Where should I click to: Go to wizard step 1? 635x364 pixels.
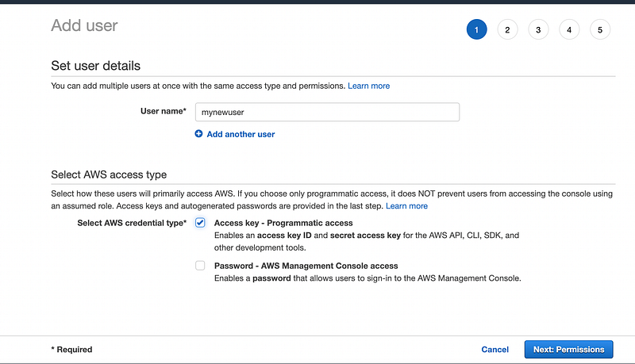click(477, 29)
